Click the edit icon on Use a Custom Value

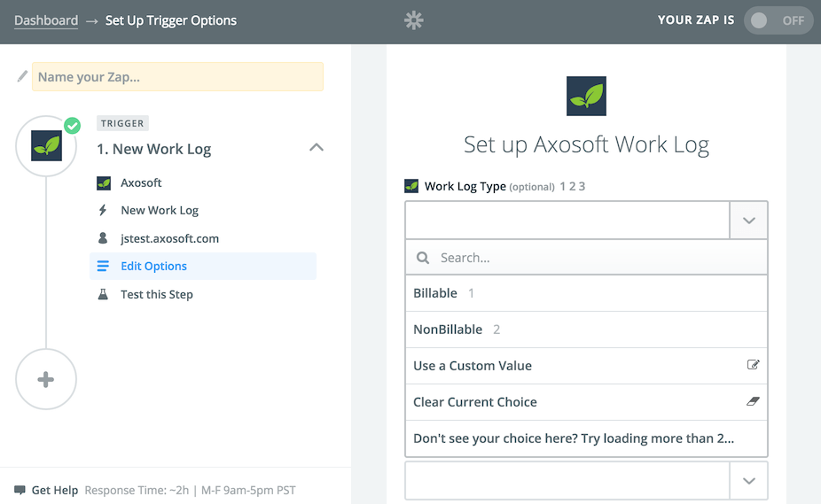point(753,365)
